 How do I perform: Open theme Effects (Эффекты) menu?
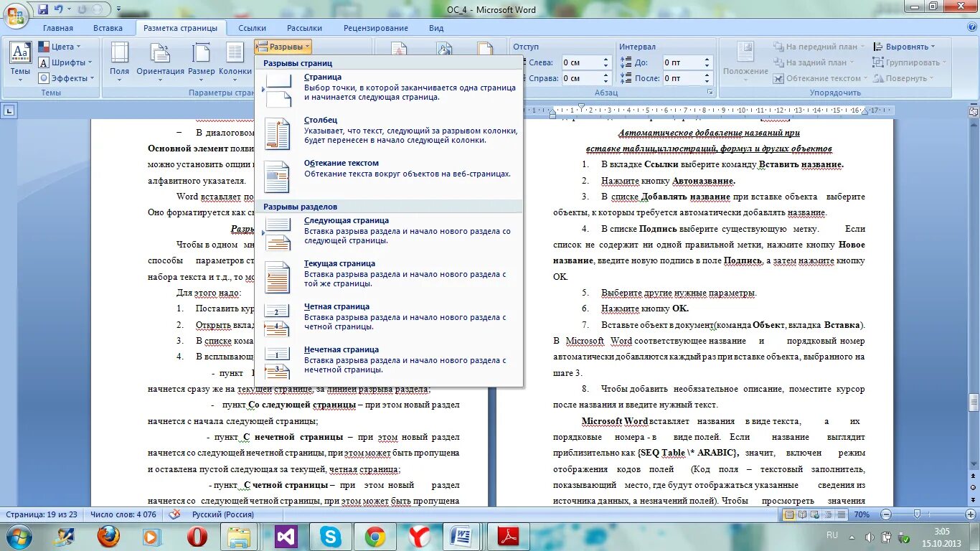click(x=66, y=78)
